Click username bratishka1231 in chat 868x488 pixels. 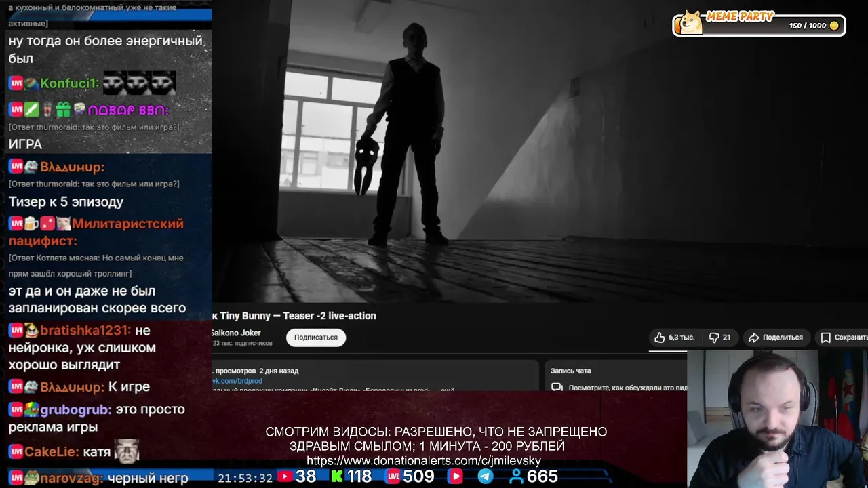(x=85, y=330)
